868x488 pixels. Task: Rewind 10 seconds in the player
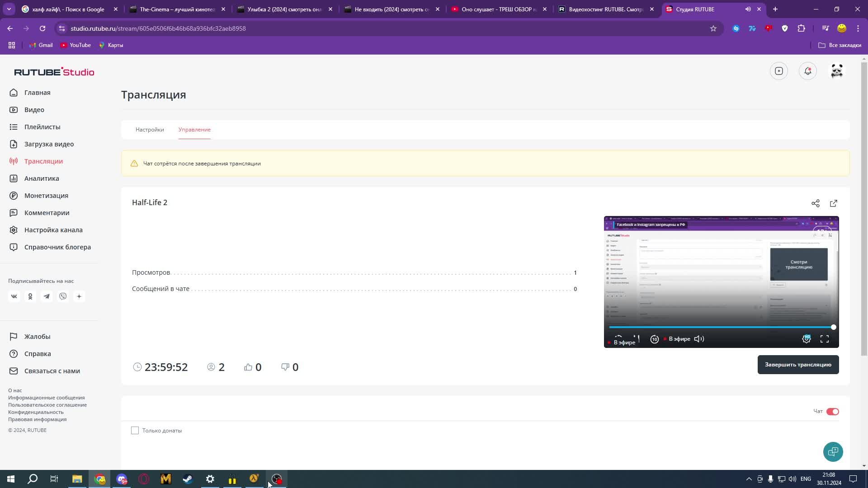pyautogui.click(x=655, y=339)
